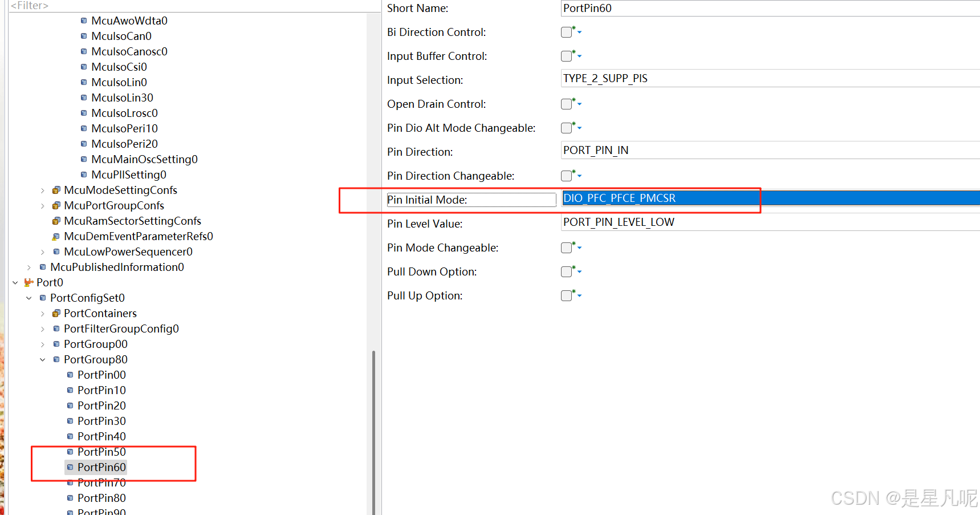Expand the McuPortGroupConfs tree node
This screenshot has height=515, width=980.
point(43,206)
